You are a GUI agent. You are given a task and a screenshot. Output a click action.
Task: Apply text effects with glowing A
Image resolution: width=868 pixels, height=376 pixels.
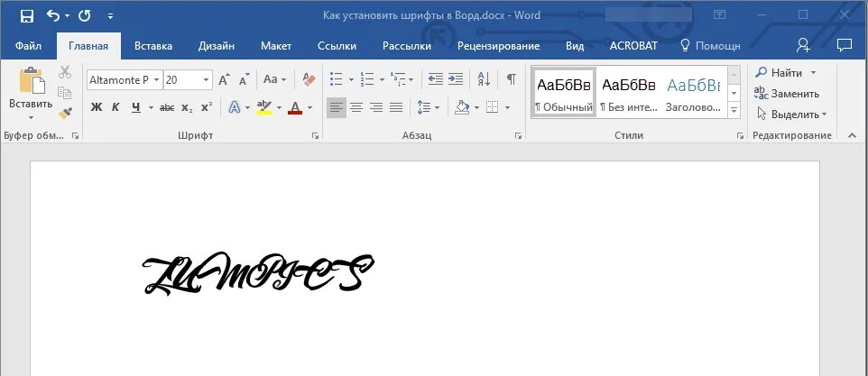coord(235,107)
